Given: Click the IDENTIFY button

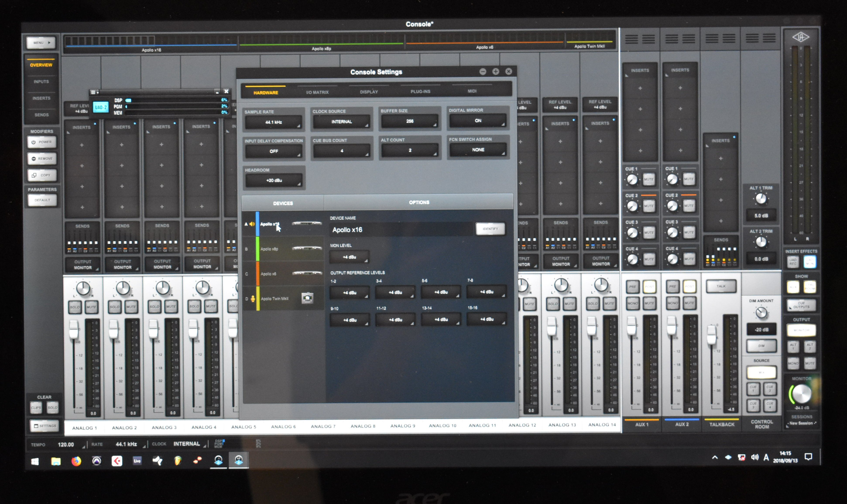Looking at the screenshot, I should coord(490,229).
